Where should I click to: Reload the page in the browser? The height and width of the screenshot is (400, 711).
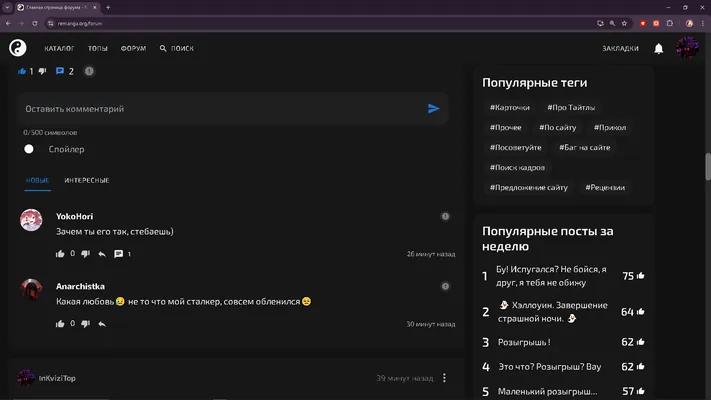(x=34, y=23)
